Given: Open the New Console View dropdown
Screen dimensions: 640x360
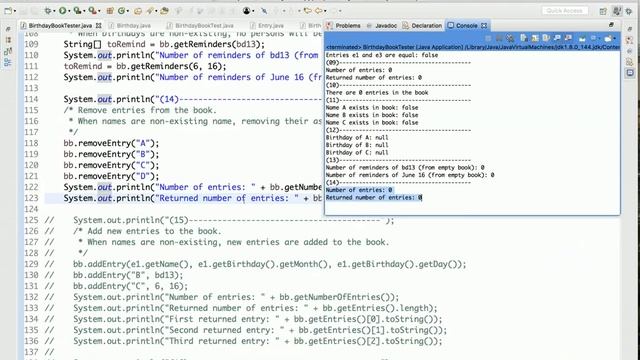Looking at the screenshot, I should (x=614, y=38).
